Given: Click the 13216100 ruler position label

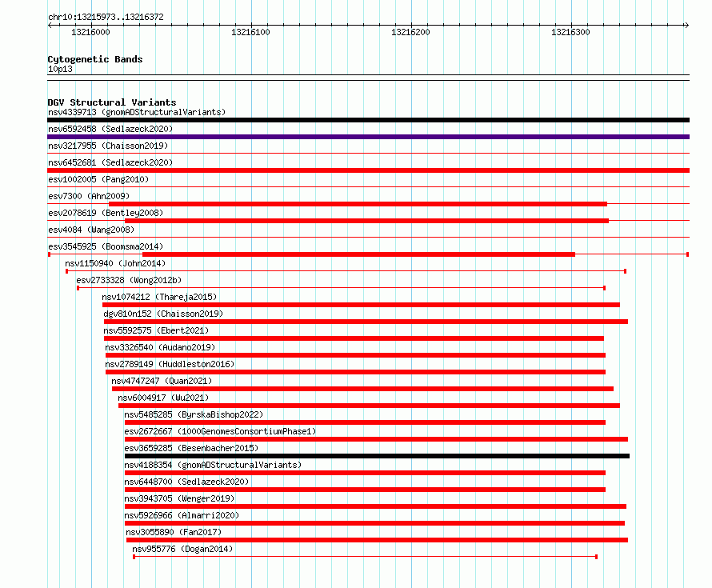Looking at the screenshot, I should click(x=250, y=32).
